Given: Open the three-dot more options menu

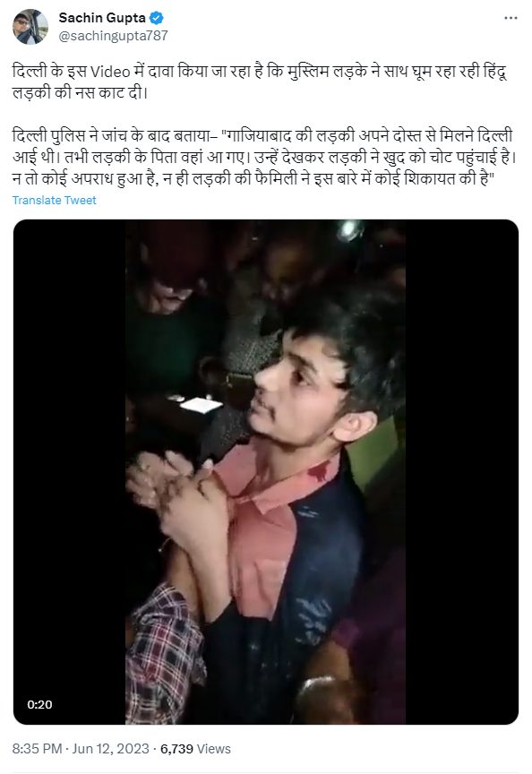Looking at the screenshot, I should click(511, 18).
